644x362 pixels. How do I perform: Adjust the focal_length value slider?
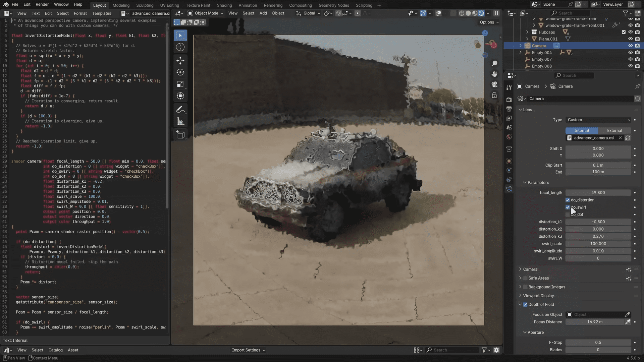(x=598, y=192)
